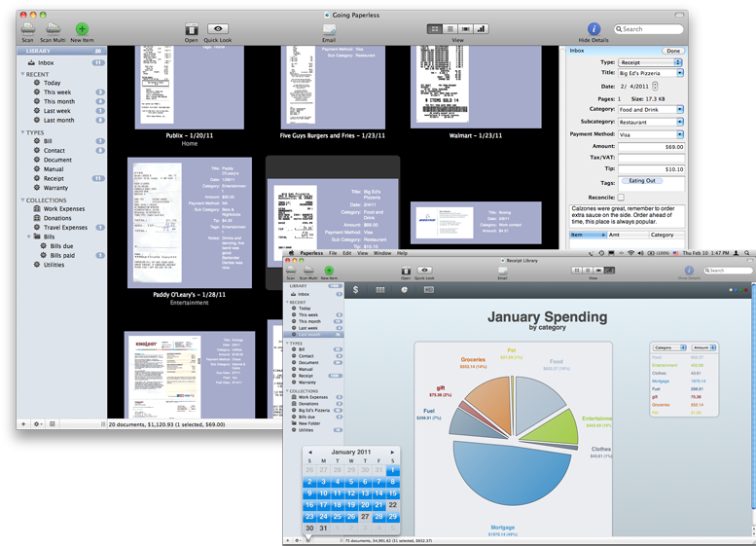
Task: Select the Bills paid smart collection
Action: 61,255
